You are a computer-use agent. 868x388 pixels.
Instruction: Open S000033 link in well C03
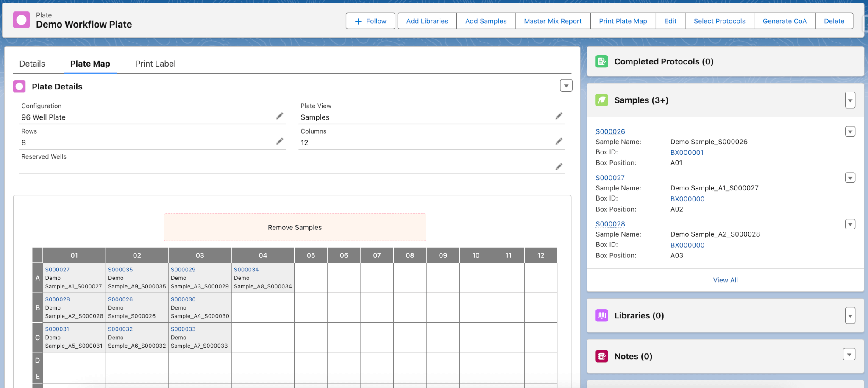click(x=183, y=329)
